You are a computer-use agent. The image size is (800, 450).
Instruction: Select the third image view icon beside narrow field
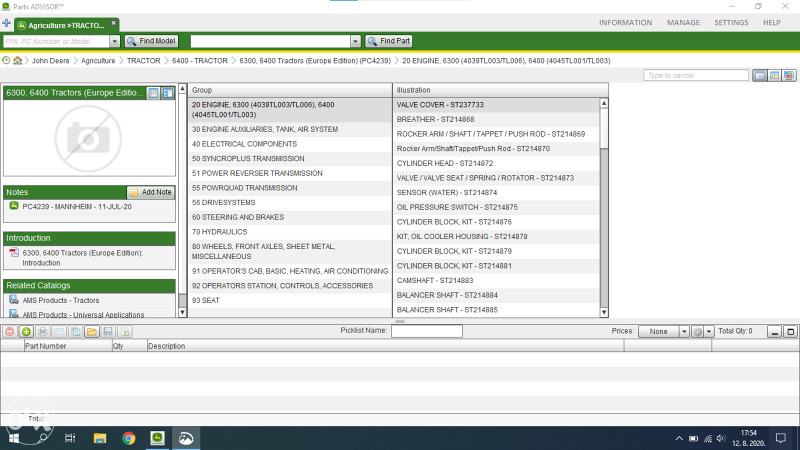[789, 76]
